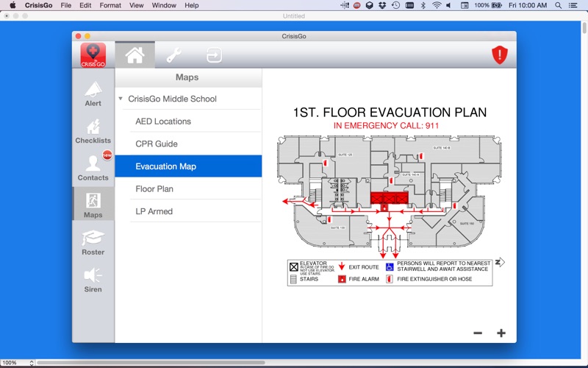Open the Apple menu
The width and height of the screenshot is (588, 368).
click(12, 5)
